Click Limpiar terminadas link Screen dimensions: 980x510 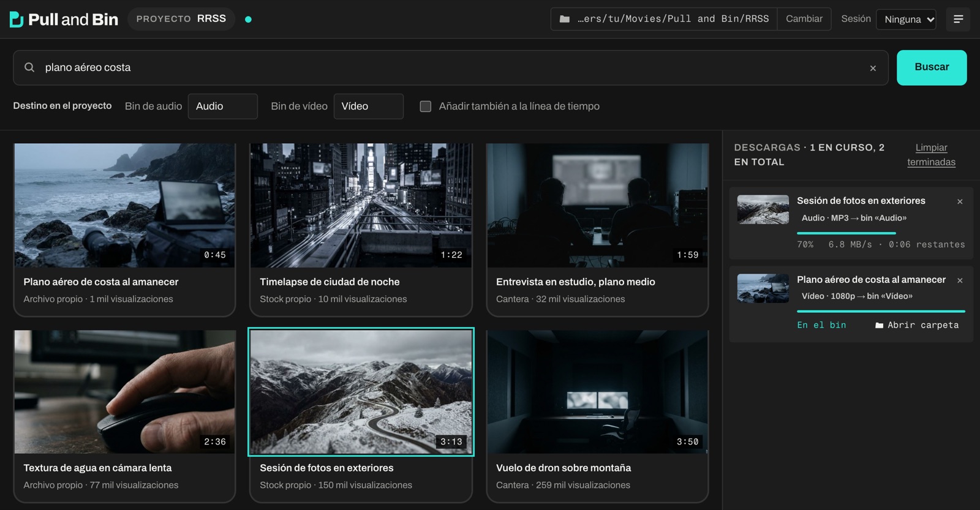click(931, 155)
